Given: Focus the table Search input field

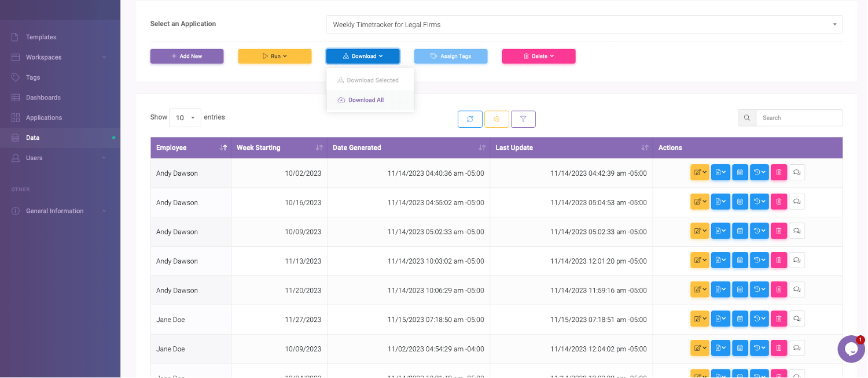Looking at the screenshot, I should 799,118.
